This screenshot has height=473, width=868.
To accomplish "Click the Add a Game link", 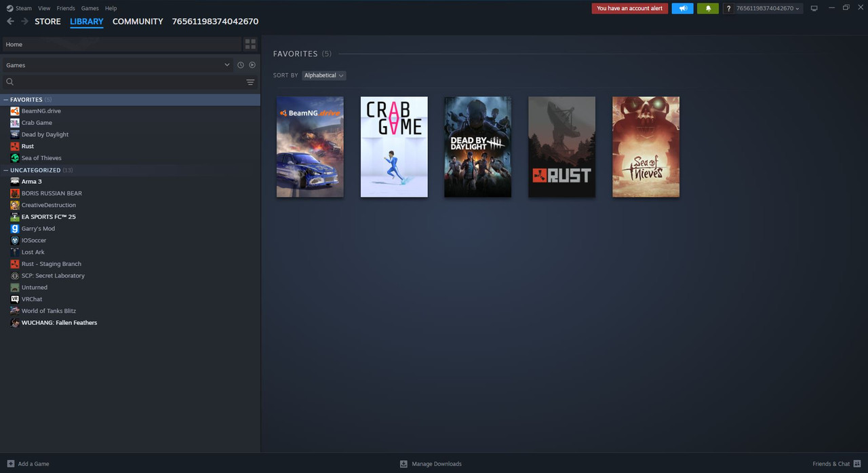I will coord(33,463).
